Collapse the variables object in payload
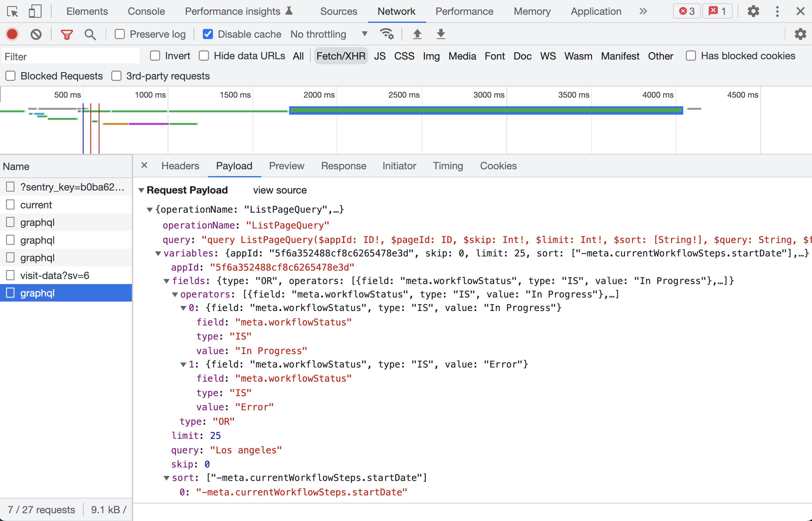 [x=158, y=254]
